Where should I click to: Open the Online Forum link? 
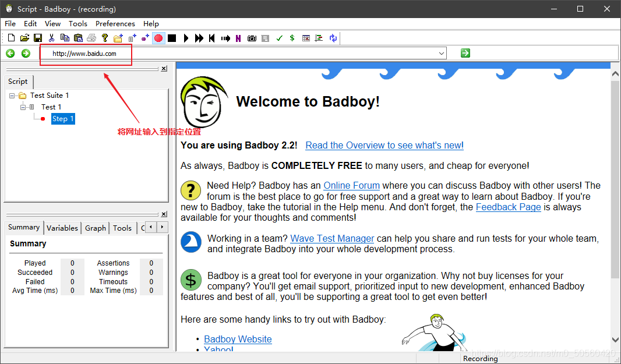pos(352,185)
